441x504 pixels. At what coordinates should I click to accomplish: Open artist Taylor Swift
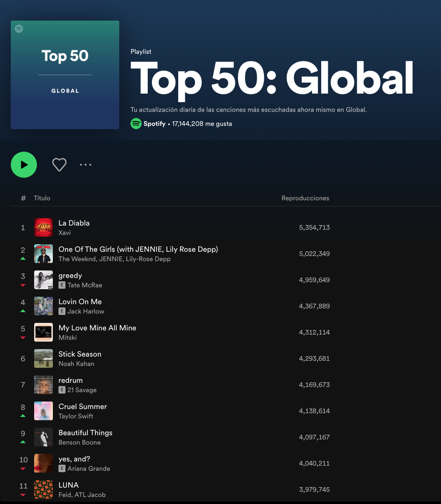pos(76,416)
